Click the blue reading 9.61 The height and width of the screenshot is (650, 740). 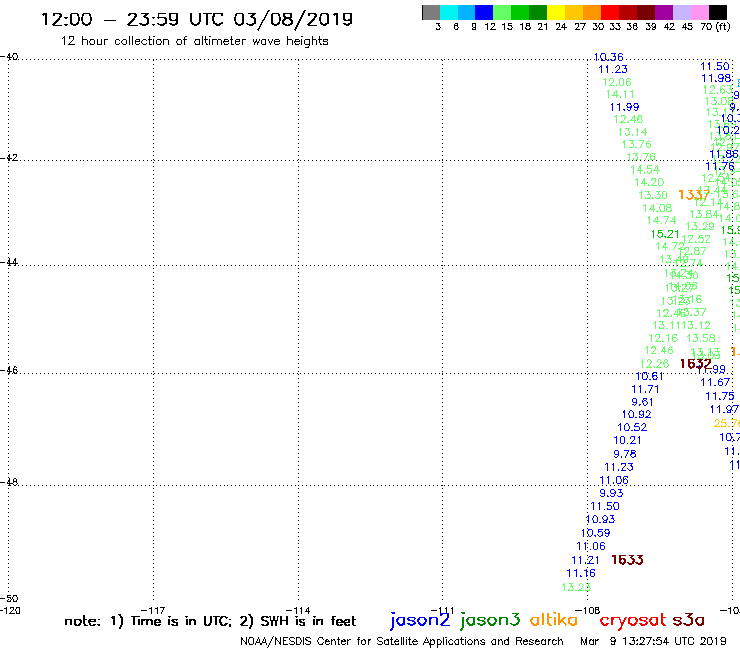click(x=642, y=402)
